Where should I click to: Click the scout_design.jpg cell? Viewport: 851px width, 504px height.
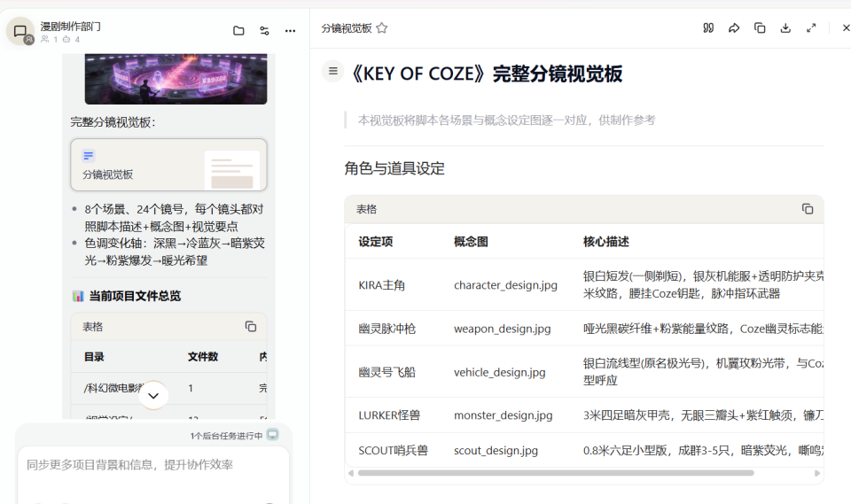[496, 451]
